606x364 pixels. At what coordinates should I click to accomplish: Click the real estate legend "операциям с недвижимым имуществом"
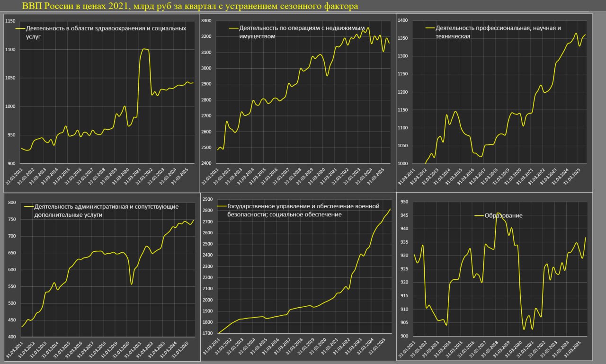click(x=303, y=32)
